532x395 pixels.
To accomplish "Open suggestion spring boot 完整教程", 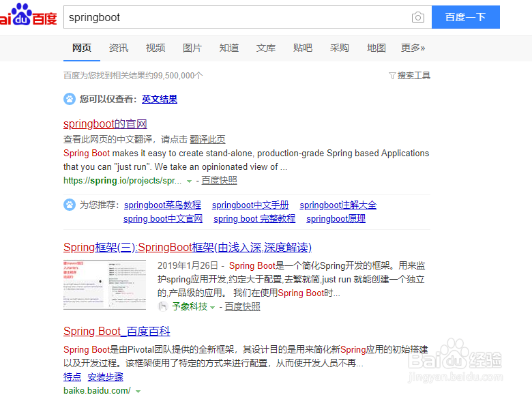I will pyautogui.click(x=254, y=219).
